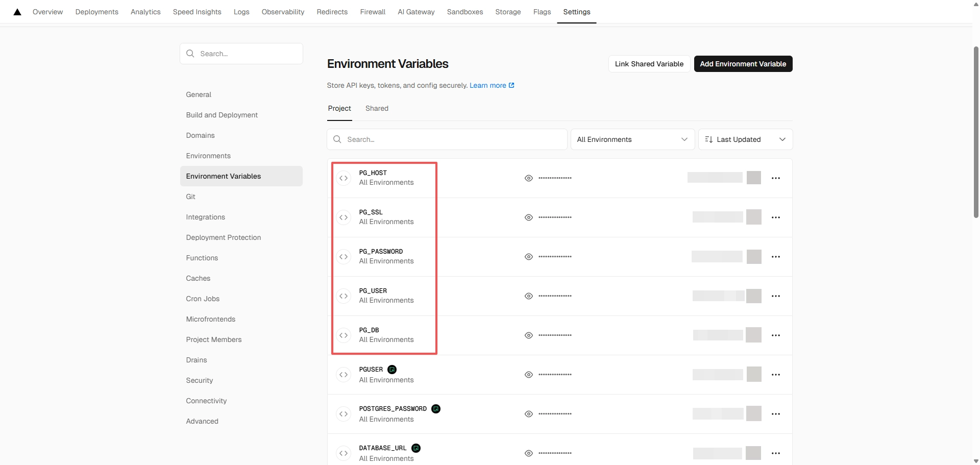Open the PG_PASSWORD three-dot options menu
Image resolution: width=980 pixels, height=465 pixels.
[x=776, y=257]
